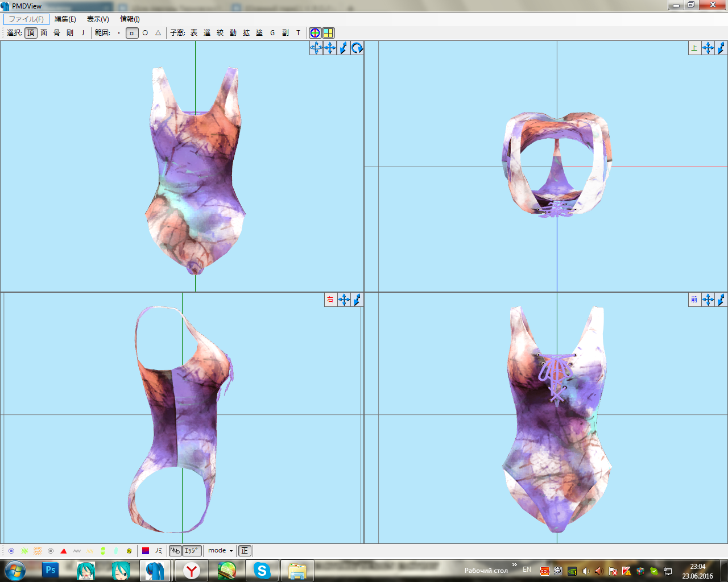Toggle the yellow joint display icon
The image size is (728, 582).
coord(129,551)
